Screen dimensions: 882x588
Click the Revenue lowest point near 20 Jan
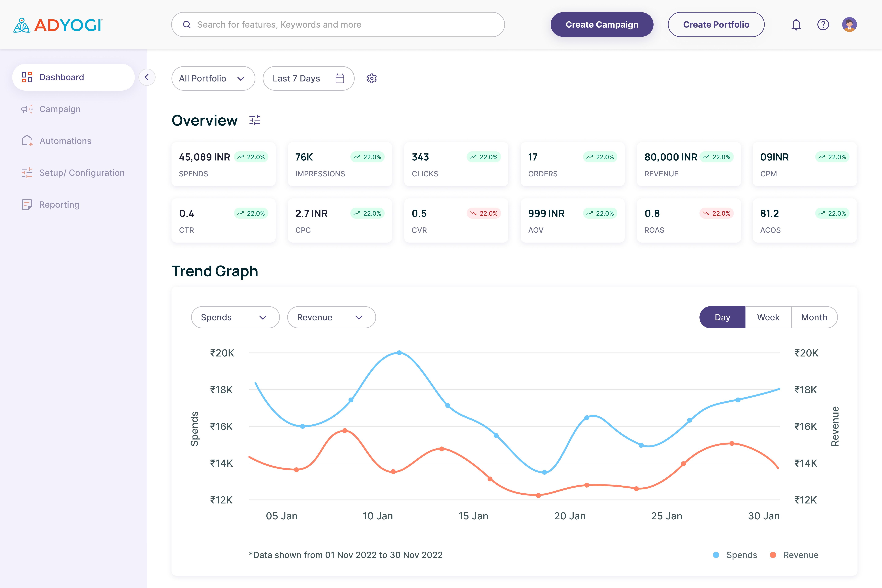[539, 495]
